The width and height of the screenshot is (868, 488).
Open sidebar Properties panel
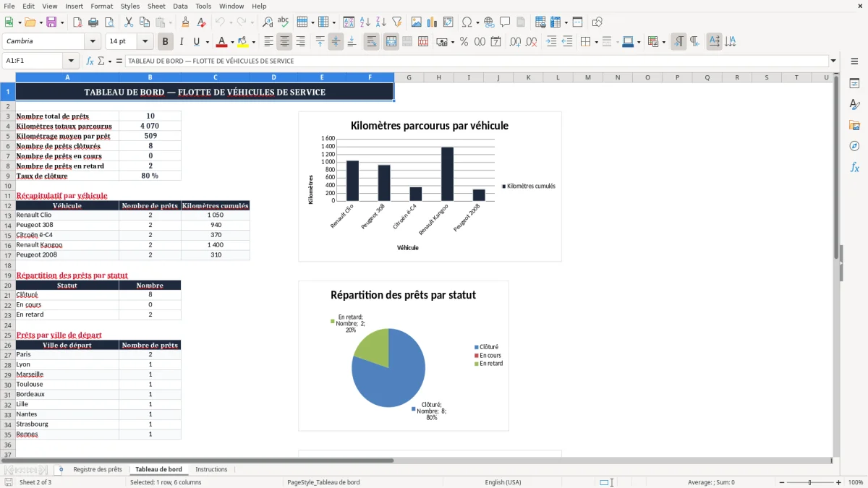point(854,84)
